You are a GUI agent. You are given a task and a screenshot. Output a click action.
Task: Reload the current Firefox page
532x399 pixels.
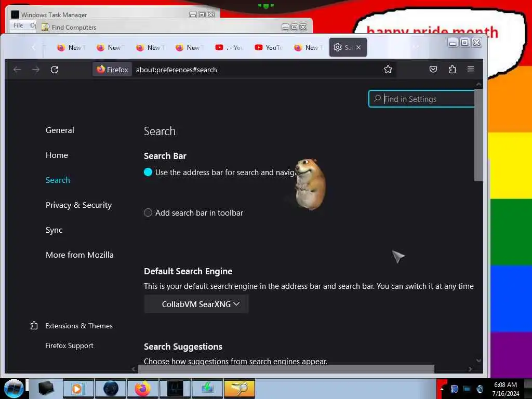pos(55,70)
